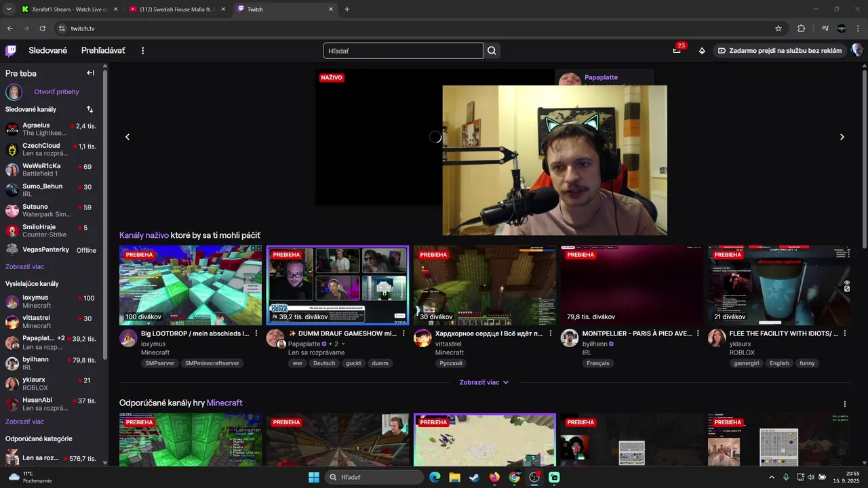Screen dimensions: 868x488
Task: Show hidden system tray icons
Action: click(772, 477)
